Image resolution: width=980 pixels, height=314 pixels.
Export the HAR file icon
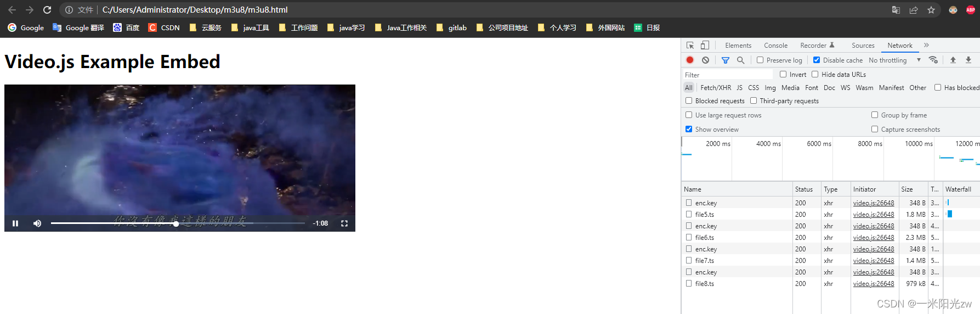[x=968, y=60]
